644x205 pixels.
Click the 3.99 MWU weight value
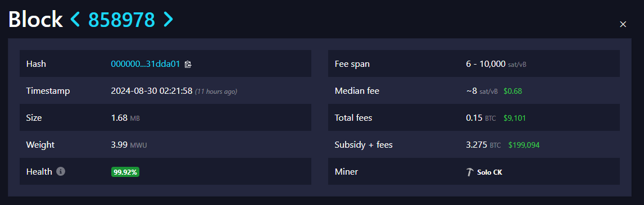tap(129, 145)
